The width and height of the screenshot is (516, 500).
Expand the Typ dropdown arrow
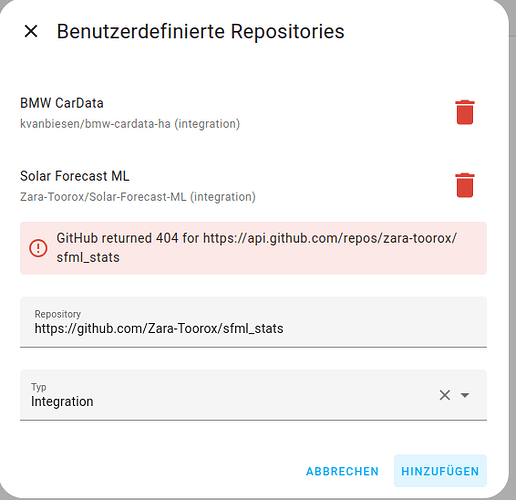click(x=465, y=395)
